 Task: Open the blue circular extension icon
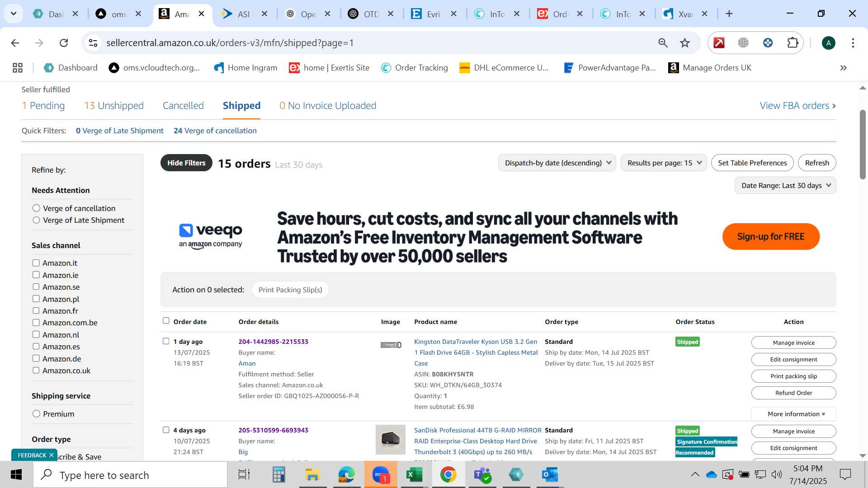(x=768, y=43)
